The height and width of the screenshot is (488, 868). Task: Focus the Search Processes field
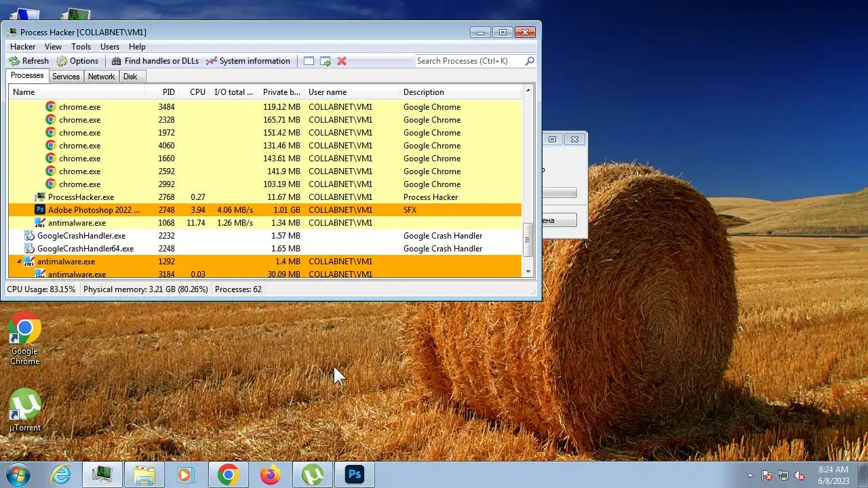pos(469,61)
